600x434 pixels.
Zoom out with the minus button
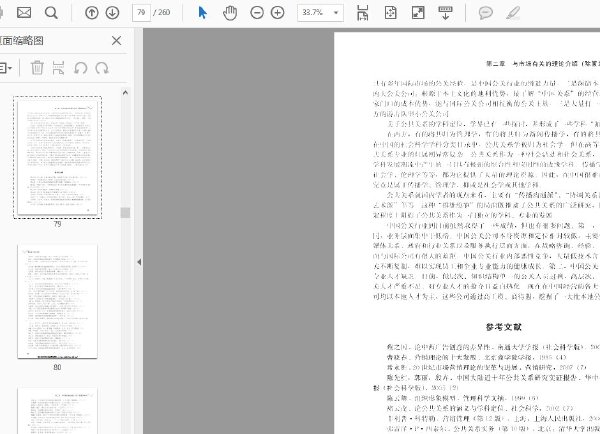pos(257,13)
